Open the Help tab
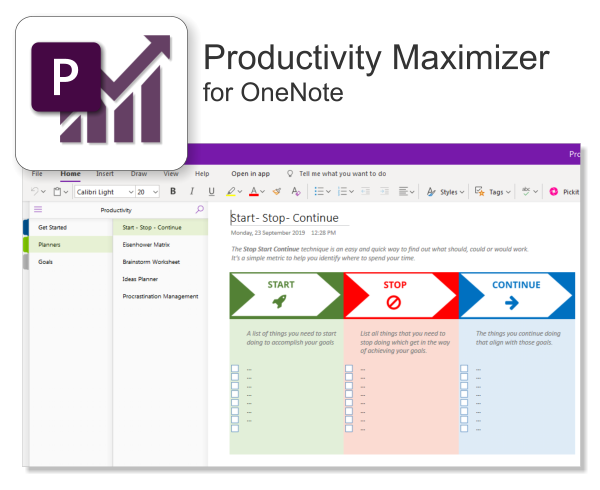 click(x=202, y=174)
